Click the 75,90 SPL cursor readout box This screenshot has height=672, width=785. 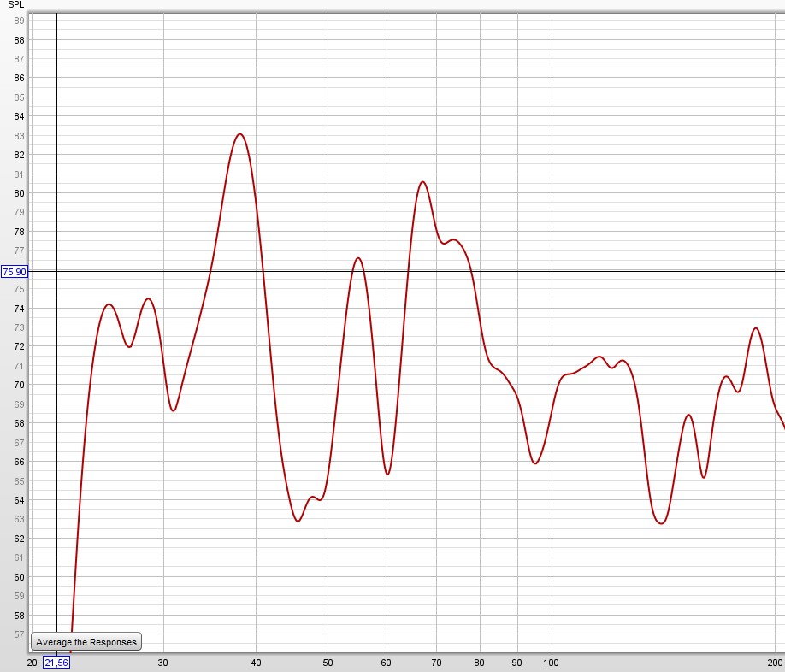(x=15, y=272)
